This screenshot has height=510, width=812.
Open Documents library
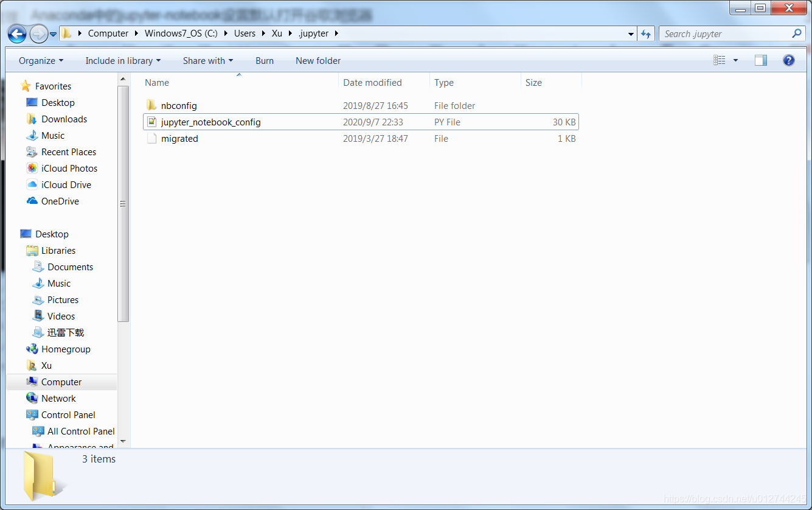click(70, 267)
